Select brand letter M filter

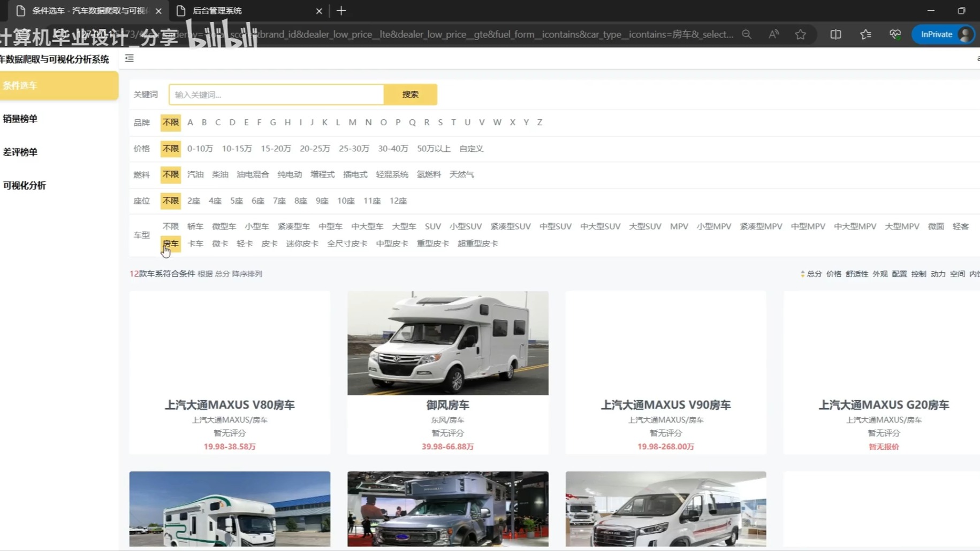tap(352, 123)
